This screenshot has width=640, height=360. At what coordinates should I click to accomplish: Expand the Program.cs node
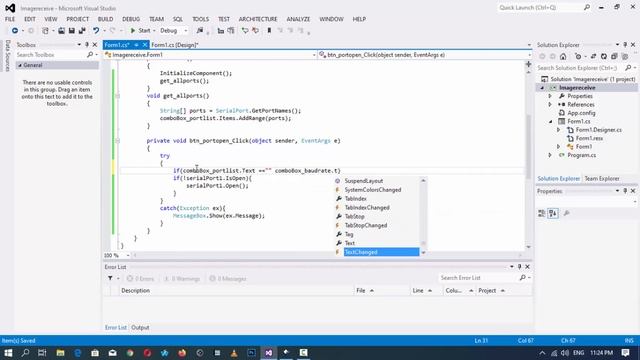coord(550,155)
